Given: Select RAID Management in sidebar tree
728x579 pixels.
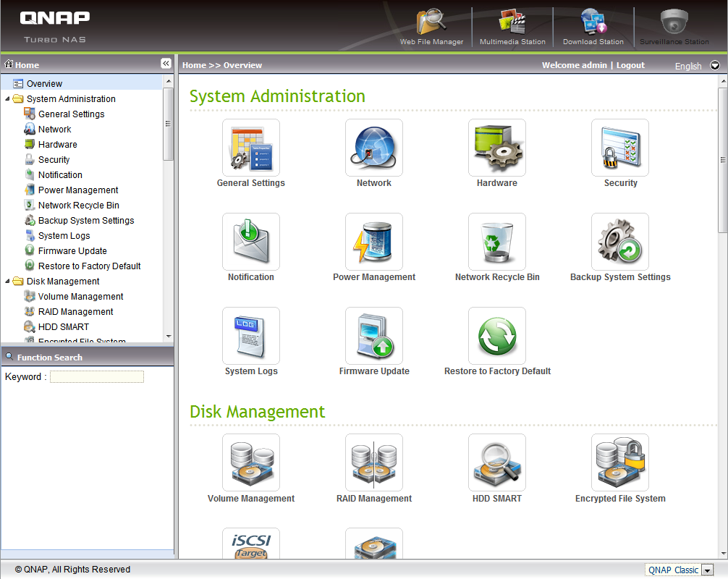Looking at the screenshot, I should click(75, 312).
